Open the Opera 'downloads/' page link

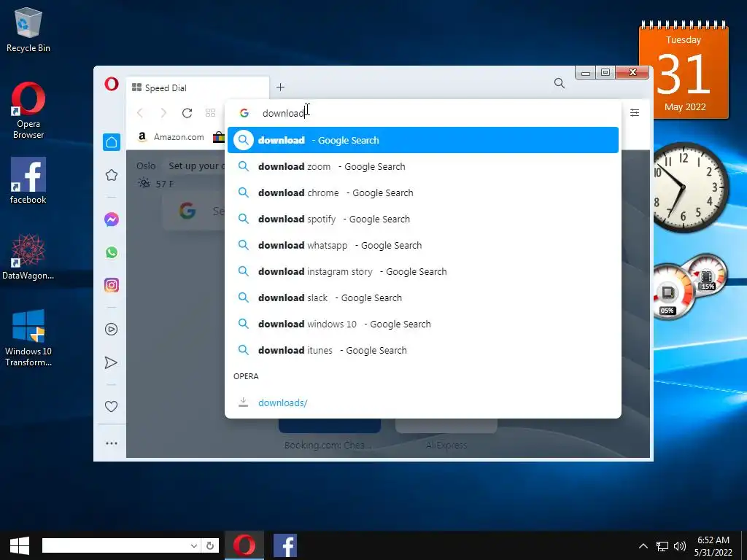(282, 402)
